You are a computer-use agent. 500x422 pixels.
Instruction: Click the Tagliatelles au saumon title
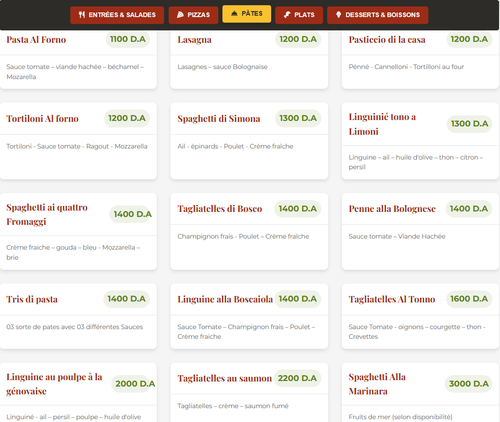click(x=225, y=378)
